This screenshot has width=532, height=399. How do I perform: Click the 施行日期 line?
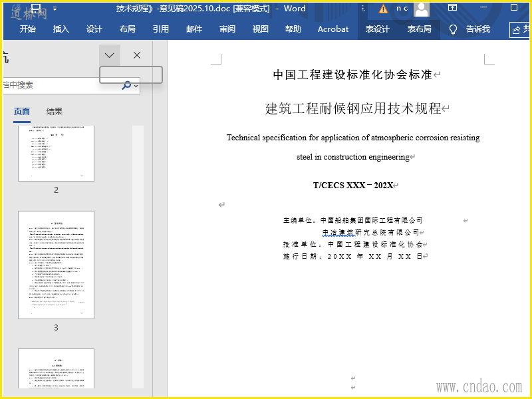[x=353, y=256]
